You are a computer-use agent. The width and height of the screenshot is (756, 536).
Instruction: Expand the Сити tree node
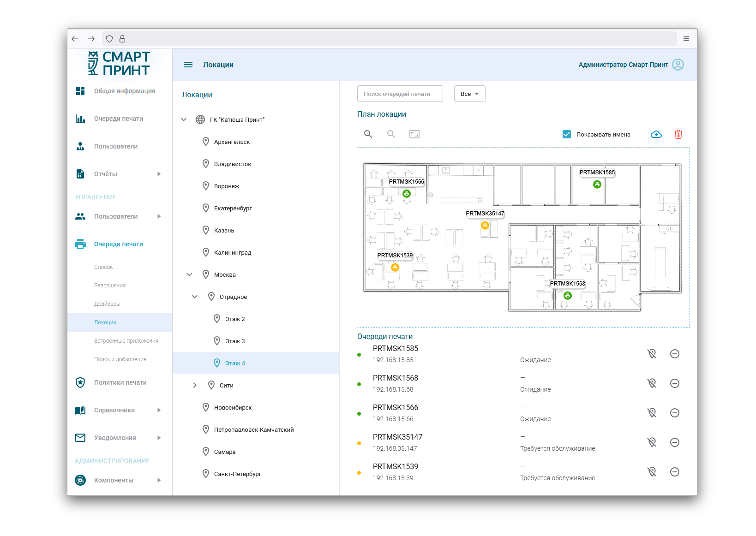195,385
